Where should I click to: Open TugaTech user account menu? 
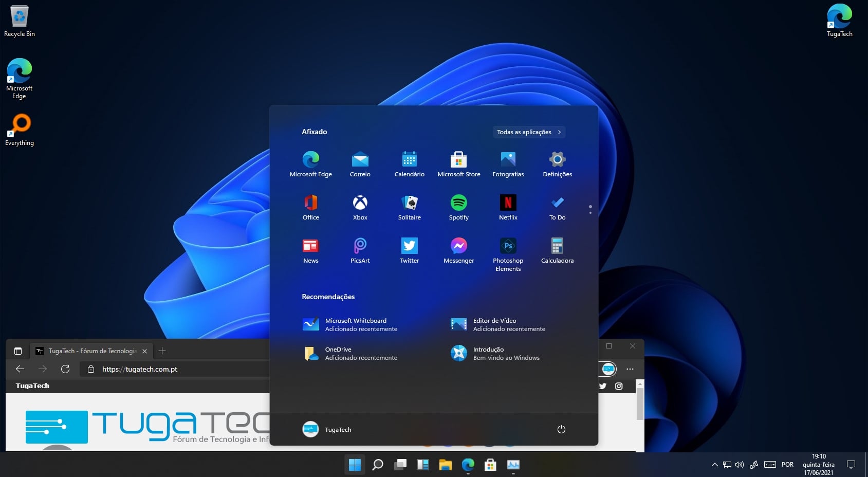pyautogui.click(x=327, y=429)
